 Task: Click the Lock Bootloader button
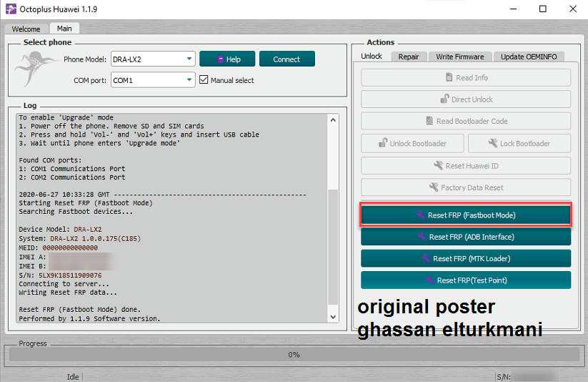pyautogui.click(x=519, y=143)
